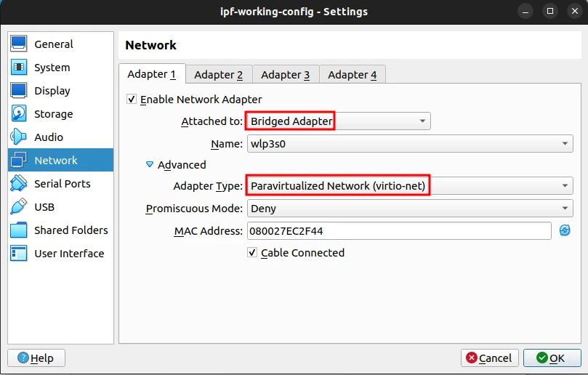Open the Promiscuous Mode dropdown
Viewport: 588px width, 375px height.
point(409,209)
